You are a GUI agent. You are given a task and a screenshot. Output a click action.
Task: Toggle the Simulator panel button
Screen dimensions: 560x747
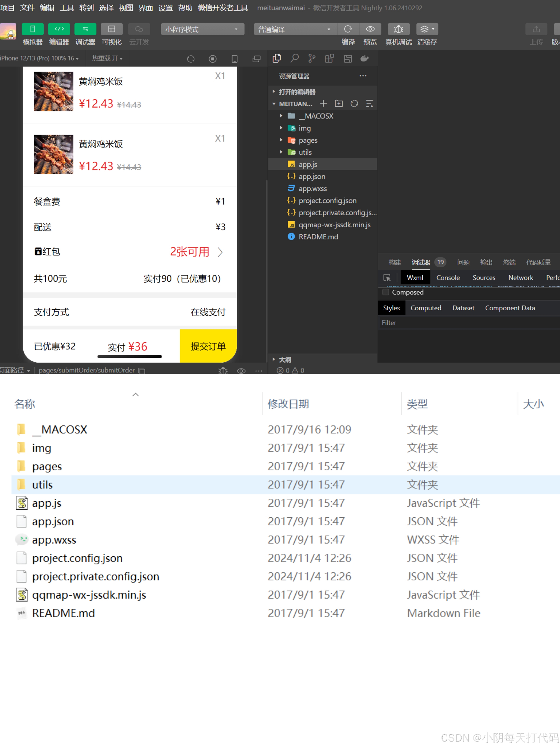[x=32, y=29]
